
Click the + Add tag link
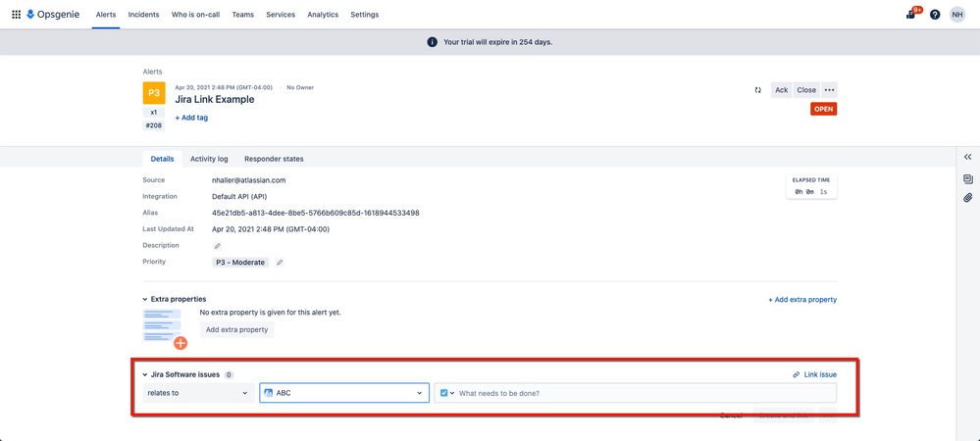pos(191,118)
